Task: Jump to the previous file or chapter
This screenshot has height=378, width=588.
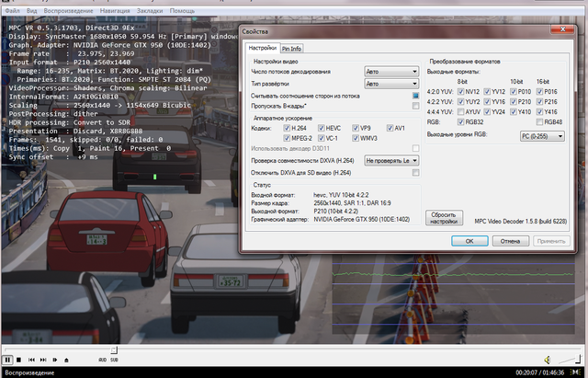Action: coord(31,360)
